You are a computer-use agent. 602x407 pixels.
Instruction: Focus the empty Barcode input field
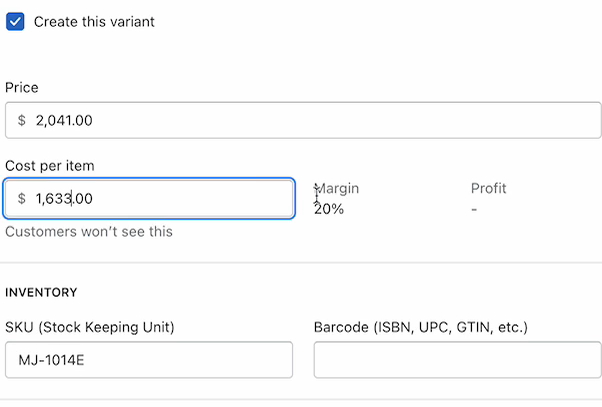click(458, 360)
